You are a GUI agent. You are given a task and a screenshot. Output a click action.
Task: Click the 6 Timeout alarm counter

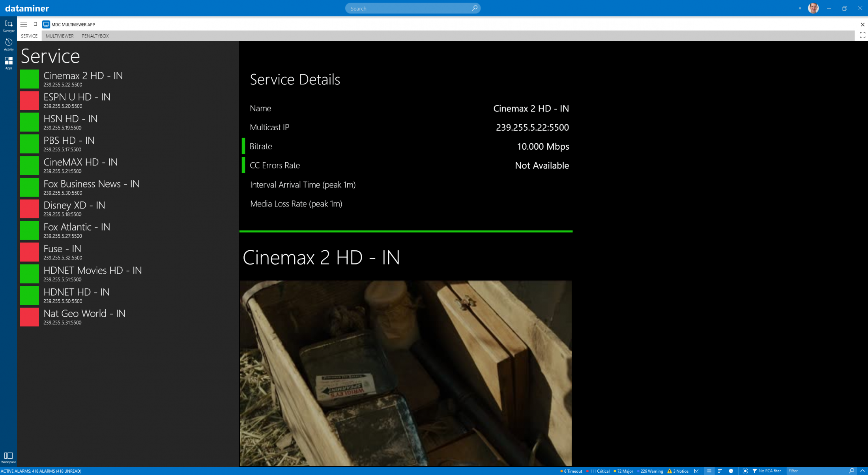571,471
